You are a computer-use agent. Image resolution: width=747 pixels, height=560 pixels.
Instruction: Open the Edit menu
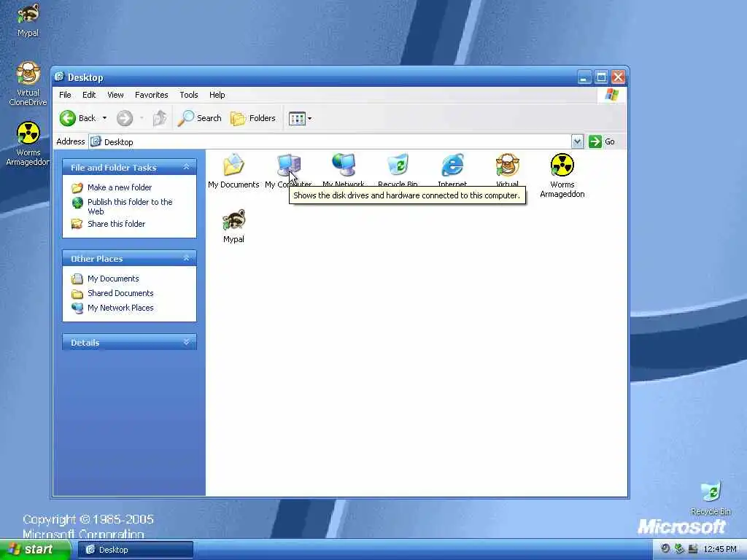[x=89, y=95]
